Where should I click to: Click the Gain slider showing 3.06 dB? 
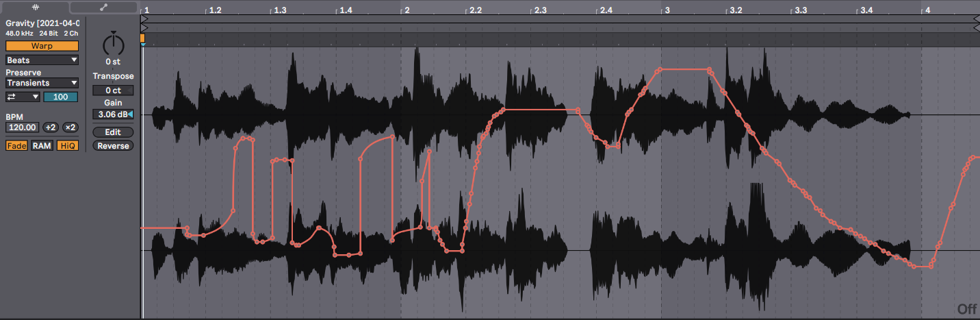[x=113, y=114]
